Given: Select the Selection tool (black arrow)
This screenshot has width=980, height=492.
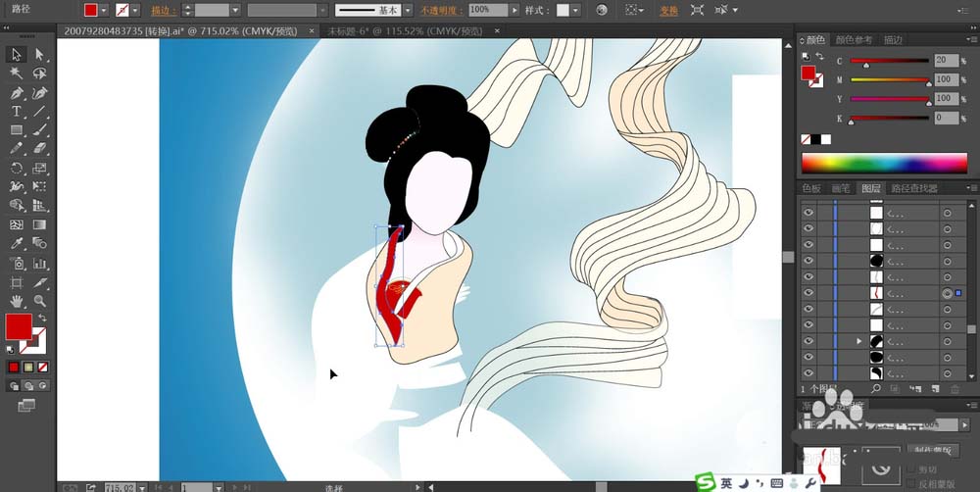Looking at the screenshot, I should 17,55.
